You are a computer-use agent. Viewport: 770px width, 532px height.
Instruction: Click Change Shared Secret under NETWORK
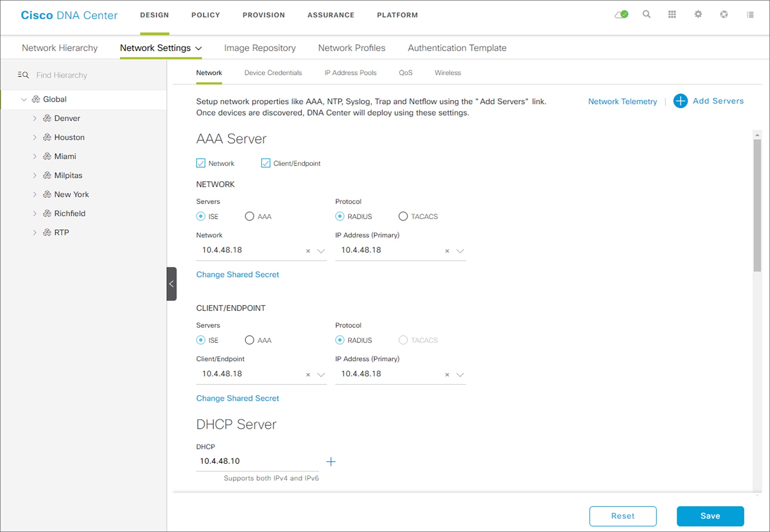(x=238, y=274)
